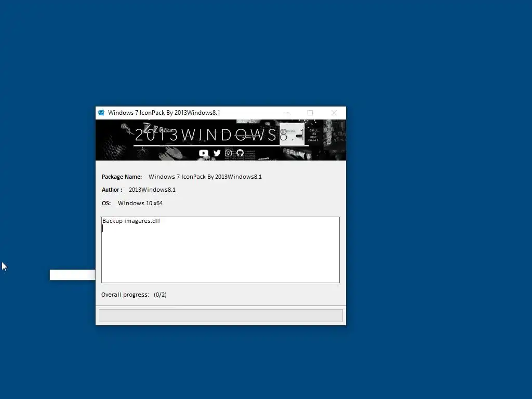Image resolution: width=532 pixels, height=399 pixels.
Task: Select the 'Backup imageres.dll' log line
Action: [131, 221]
